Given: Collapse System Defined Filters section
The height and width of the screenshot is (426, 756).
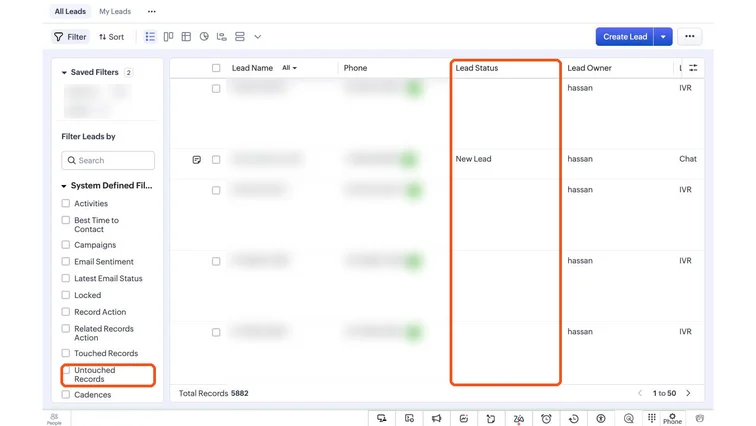Looking at the screenshot, I should click(x=64, y=186).
